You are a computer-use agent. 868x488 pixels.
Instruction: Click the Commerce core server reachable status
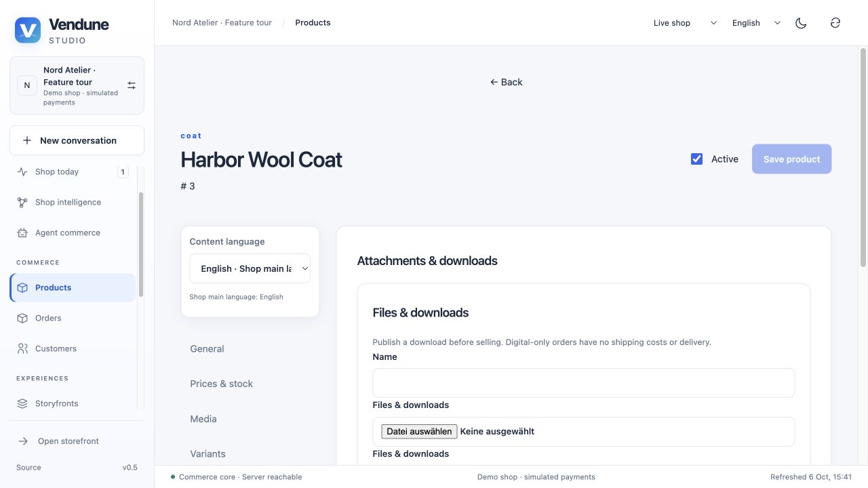point(237,477)
